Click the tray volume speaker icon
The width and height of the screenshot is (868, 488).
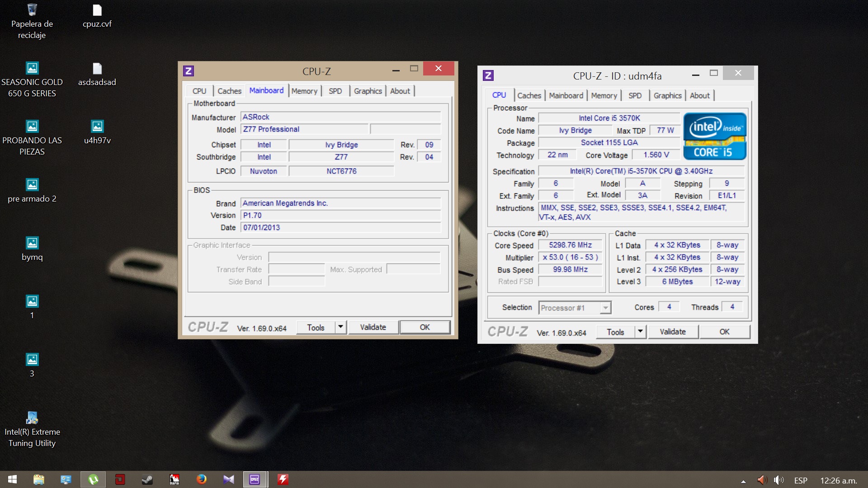778,480
